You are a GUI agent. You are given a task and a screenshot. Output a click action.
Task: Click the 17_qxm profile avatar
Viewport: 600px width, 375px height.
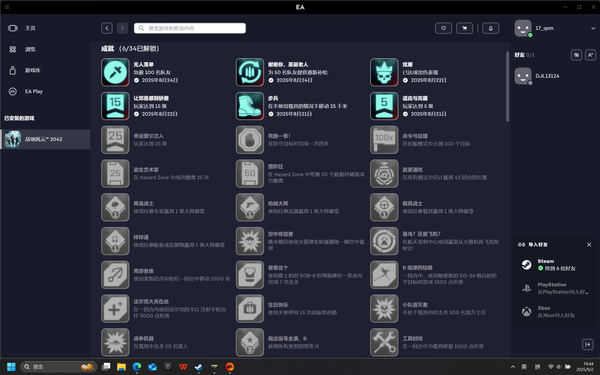coord(523,28)
